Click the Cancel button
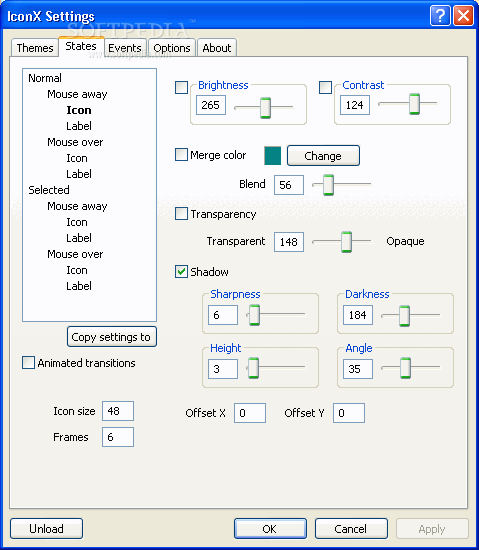 tap(351, 529)
